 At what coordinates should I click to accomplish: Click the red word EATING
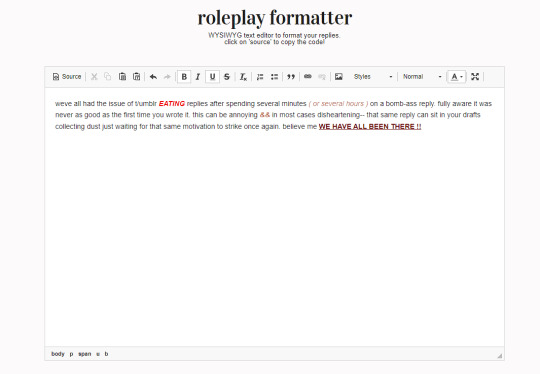(172, 104)
